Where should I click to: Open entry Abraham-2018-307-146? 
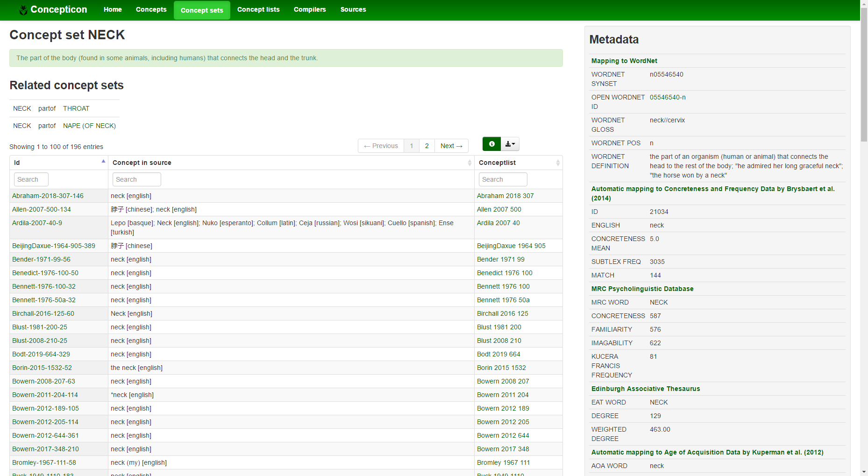pyautogui.click(x=48, y=196)
